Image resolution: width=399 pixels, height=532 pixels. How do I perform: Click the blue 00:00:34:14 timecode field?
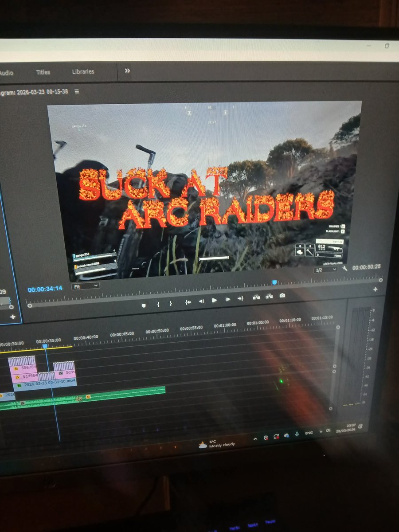click(45, 289)
